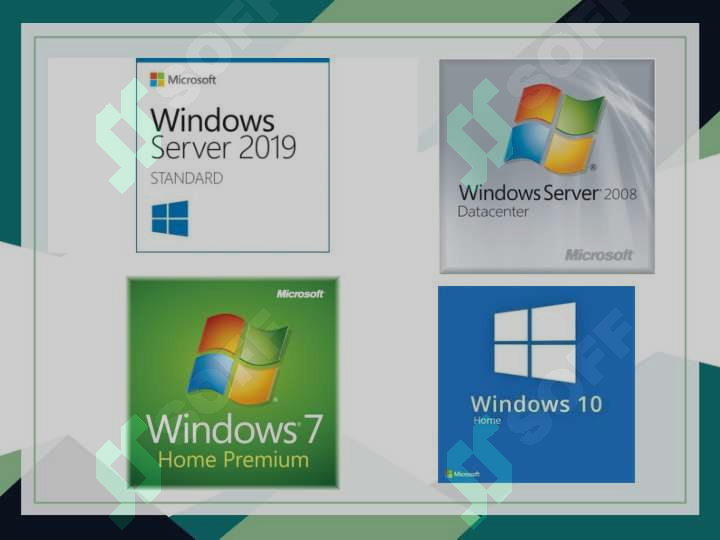Select the Windows Server 2008 Datacenter box image
Screen dimensions: 720x540
547,166
